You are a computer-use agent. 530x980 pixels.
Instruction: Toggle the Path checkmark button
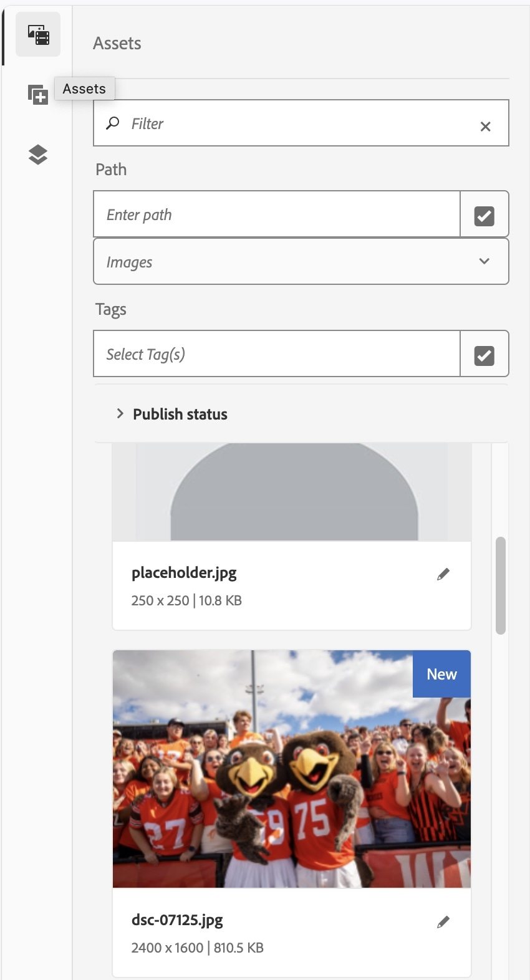pos(484,216)
